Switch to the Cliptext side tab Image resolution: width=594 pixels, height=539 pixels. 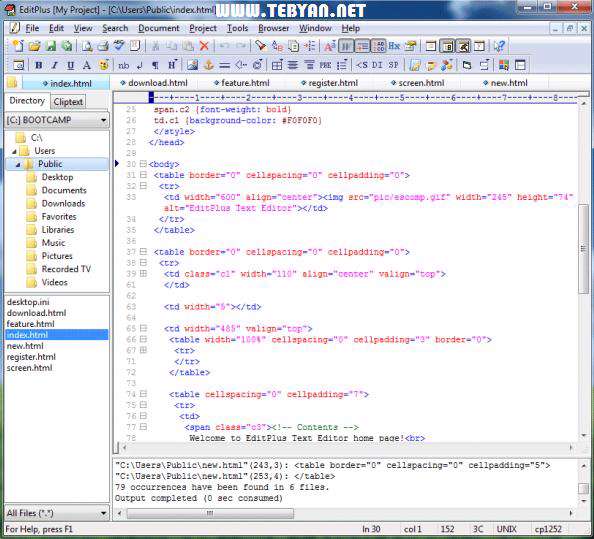click(68, 102)
